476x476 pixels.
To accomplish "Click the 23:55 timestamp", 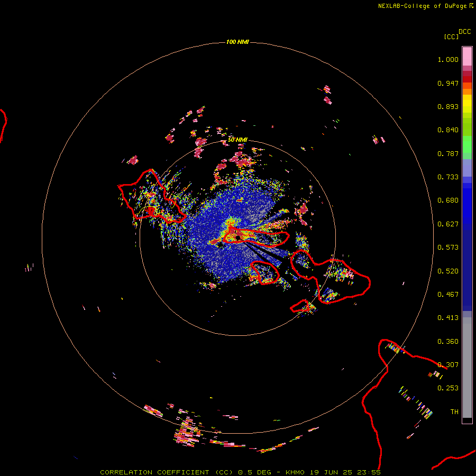I will [x=369, y=472].
